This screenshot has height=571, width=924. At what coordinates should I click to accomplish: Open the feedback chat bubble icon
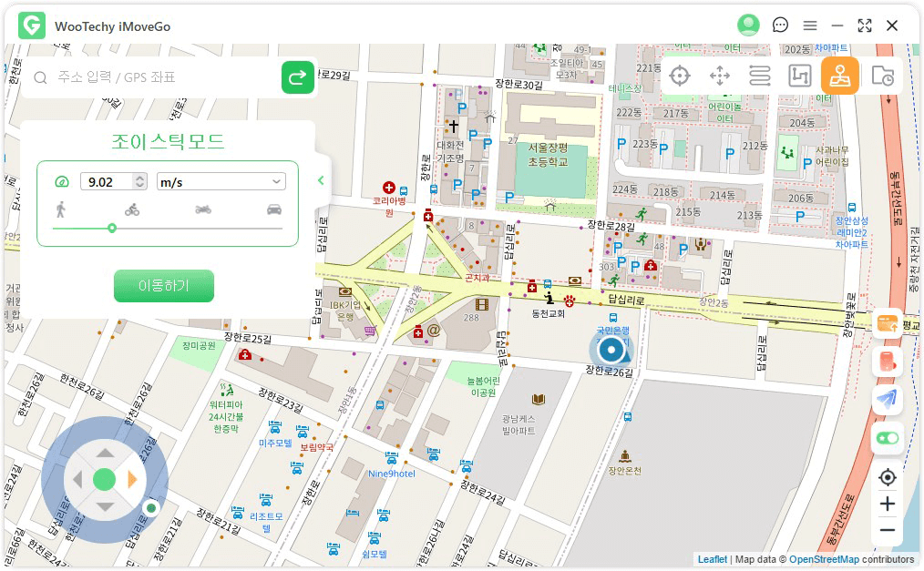[780, 25]
